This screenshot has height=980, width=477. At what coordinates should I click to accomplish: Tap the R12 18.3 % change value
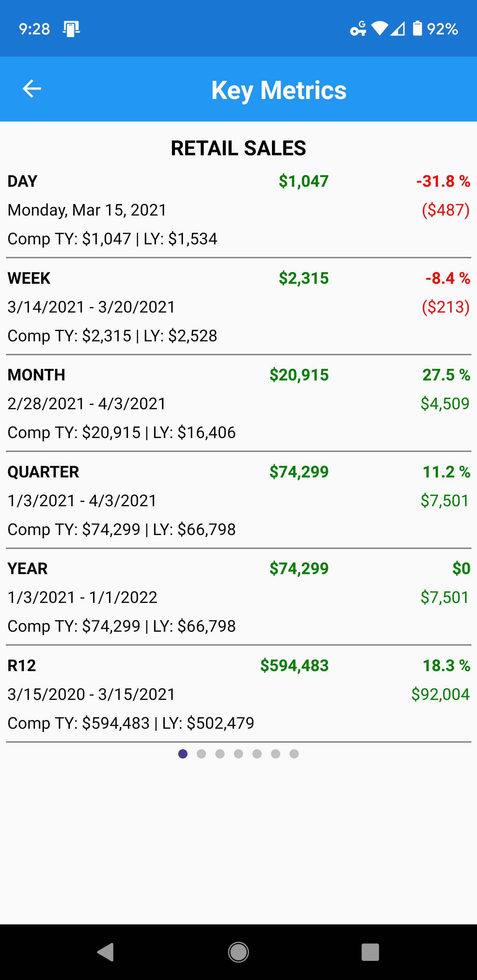click(x=446, y=666)
